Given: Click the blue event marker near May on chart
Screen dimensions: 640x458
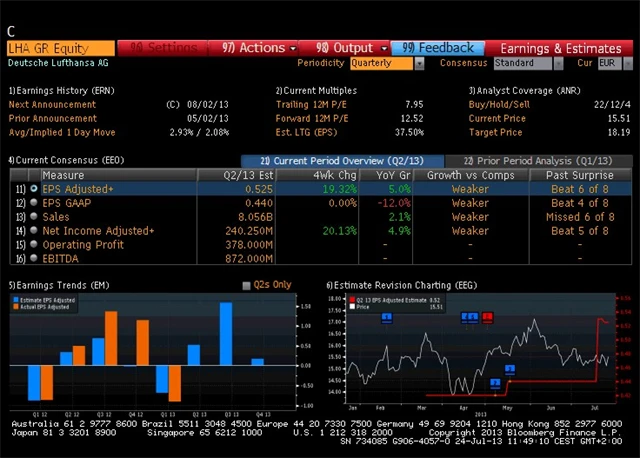Looking at the screenshot, I should coord(509,368).
